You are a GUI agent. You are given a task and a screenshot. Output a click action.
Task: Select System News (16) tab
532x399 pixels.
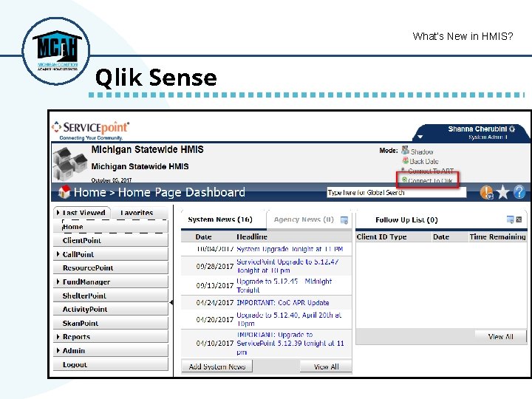point(220,219)
